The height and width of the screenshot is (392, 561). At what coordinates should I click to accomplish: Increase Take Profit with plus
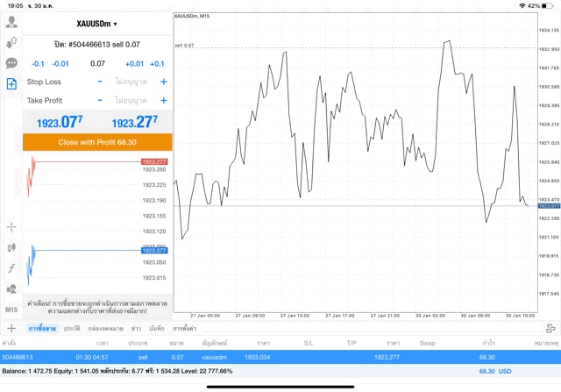click(x=164, y=100)
